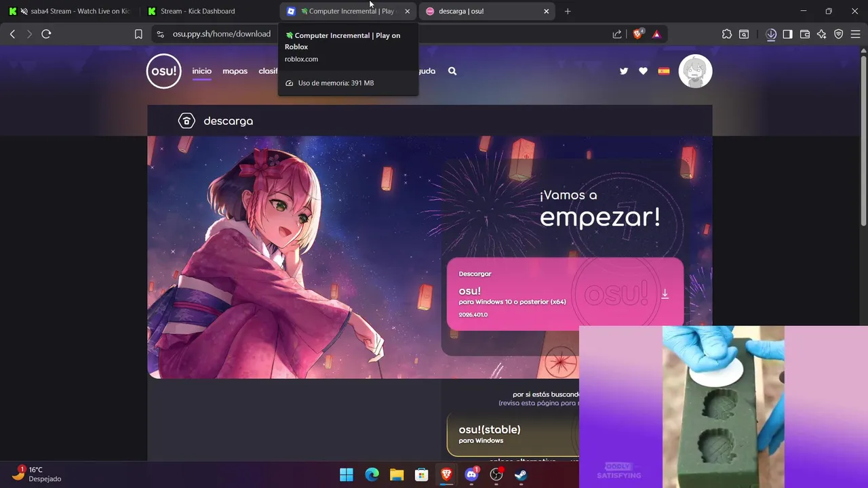
Task: Open the osu! Twitter link icon
Action: [x=624, y=71]
